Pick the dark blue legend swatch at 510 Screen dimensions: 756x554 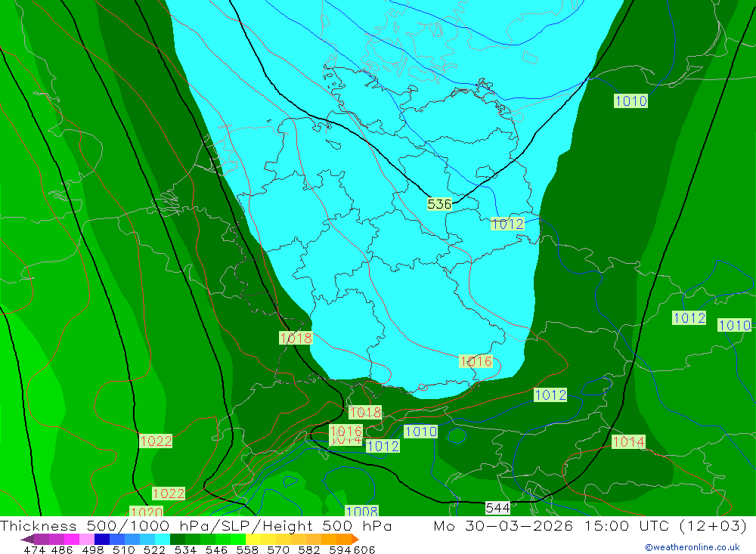tap(102, 539)
